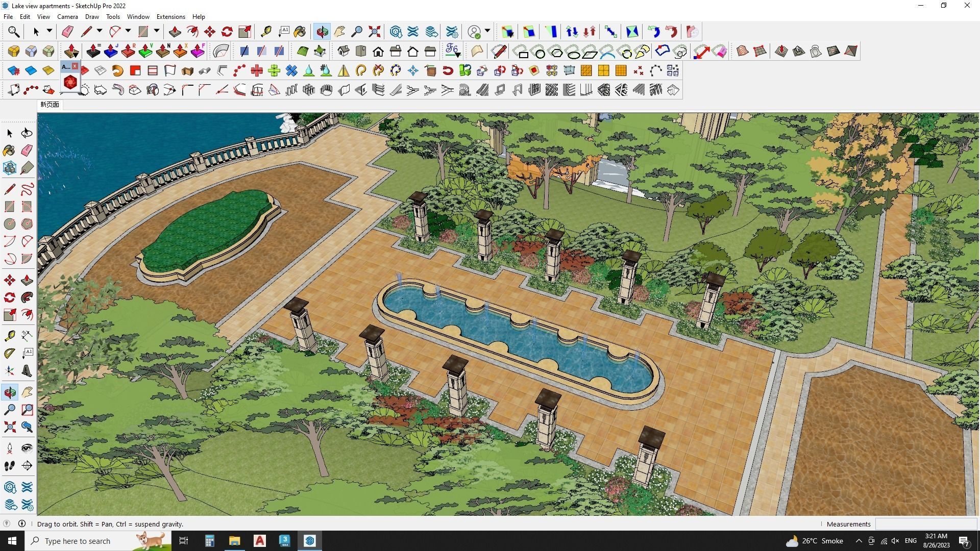Click the red plus cross toolbar icon
This screenshot has width=980, height=551.
257,70
